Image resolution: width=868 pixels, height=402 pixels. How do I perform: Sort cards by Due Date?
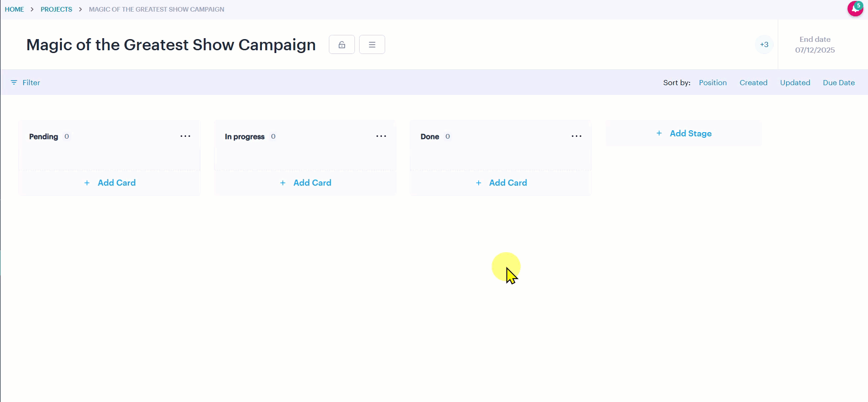839,82
